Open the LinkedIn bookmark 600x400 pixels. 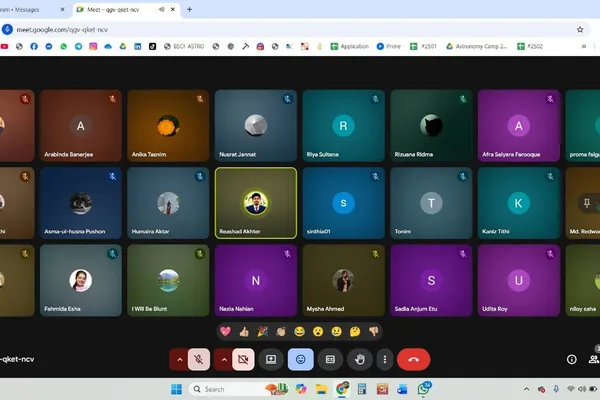click(137, 46)
